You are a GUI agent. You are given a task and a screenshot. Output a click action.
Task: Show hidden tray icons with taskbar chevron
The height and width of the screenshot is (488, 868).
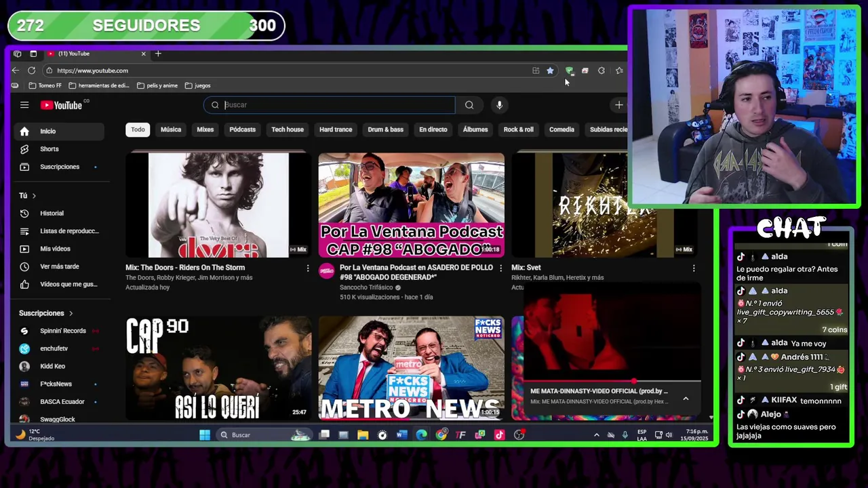tap(597, 435)
